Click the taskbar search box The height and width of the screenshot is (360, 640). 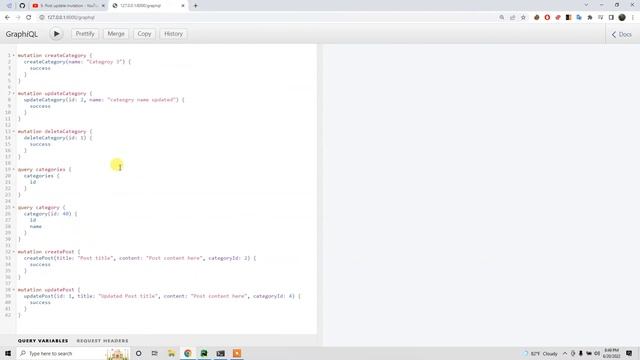pyautogui.click(x=73, y=353)
